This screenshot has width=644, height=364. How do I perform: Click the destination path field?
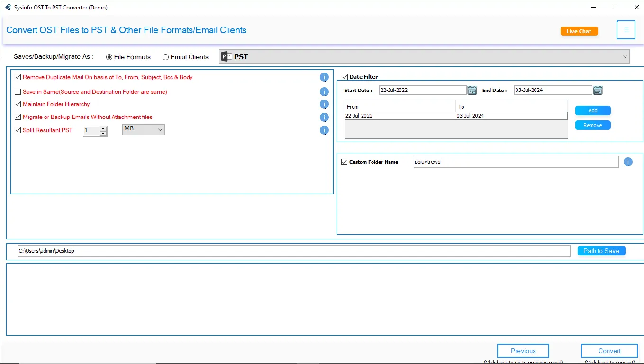[294, 251]
